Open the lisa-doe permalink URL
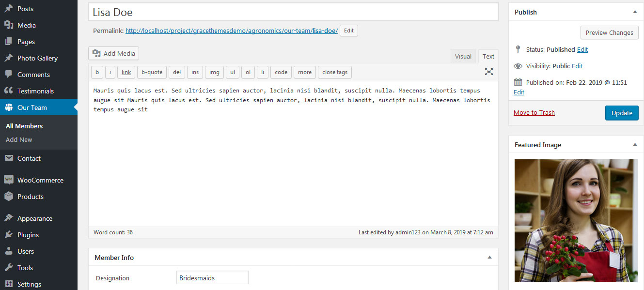 (x=232, y=31)
